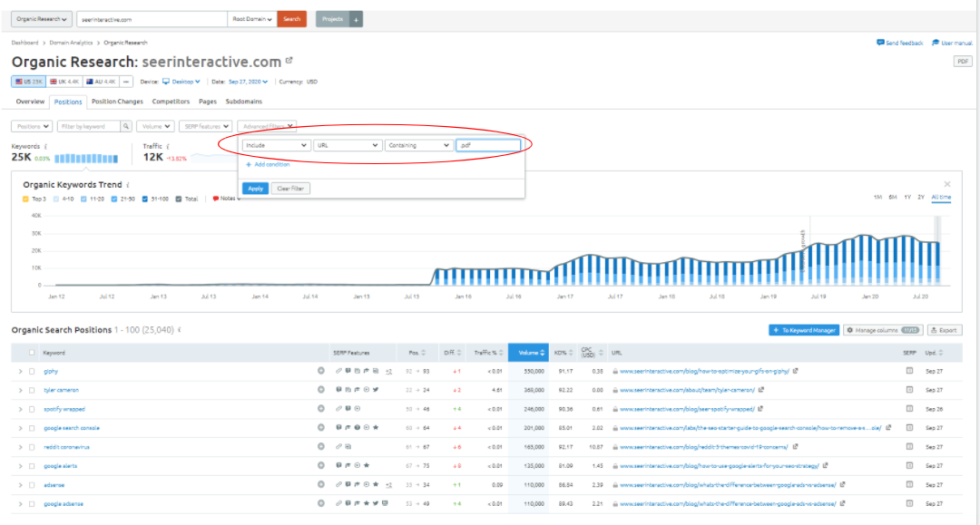This screenshot has height=525, width=980.
Task: Open the Include condition dropdown
Action: pyautogui.click(x=276, y=145)
